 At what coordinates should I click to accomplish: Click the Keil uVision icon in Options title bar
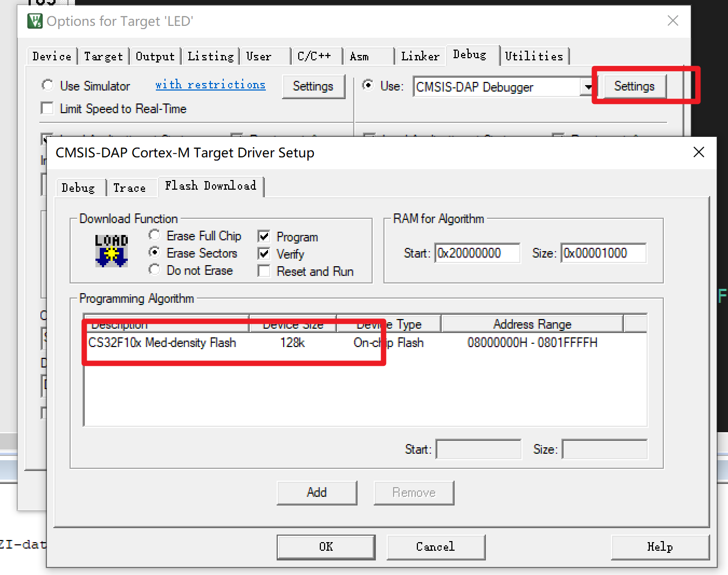point(35,21)
